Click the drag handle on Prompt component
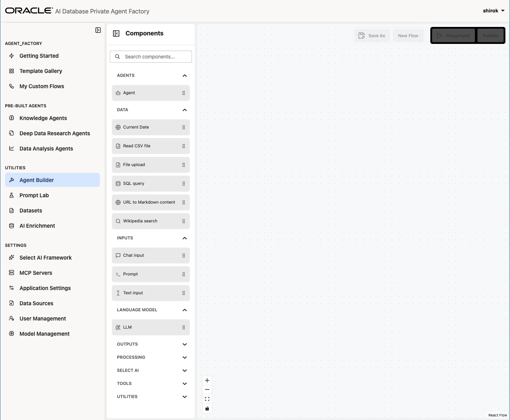Viewport: 510px width, 420px height. [183, 274]
